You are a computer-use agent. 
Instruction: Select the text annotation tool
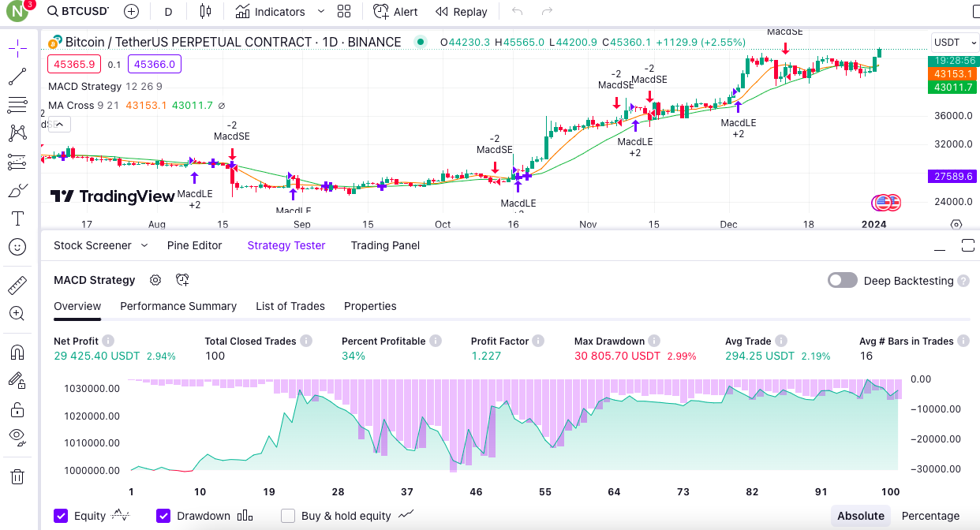pyautogui.click(x=17, y=218)
